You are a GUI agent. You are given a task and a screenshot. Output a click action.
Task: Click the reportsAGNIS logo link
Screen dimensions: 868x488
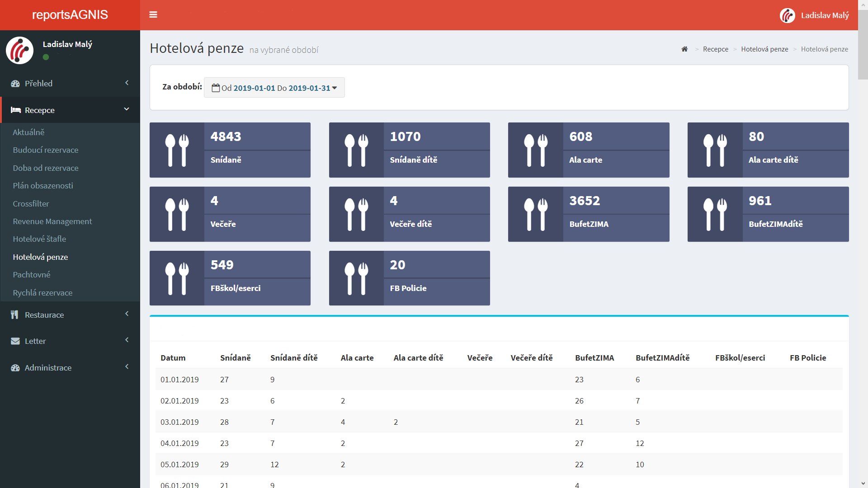coord(70,15)
